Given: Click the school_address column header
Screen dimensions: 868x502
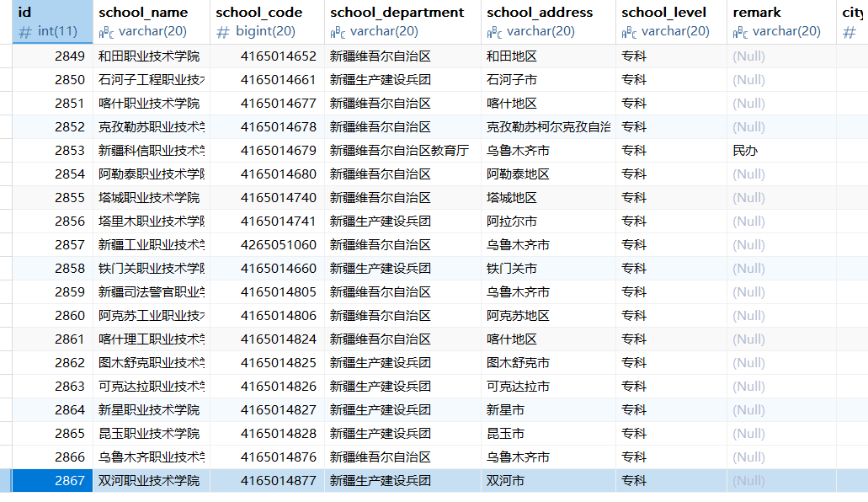Looking at the screenshot, I should pos(548,22).
